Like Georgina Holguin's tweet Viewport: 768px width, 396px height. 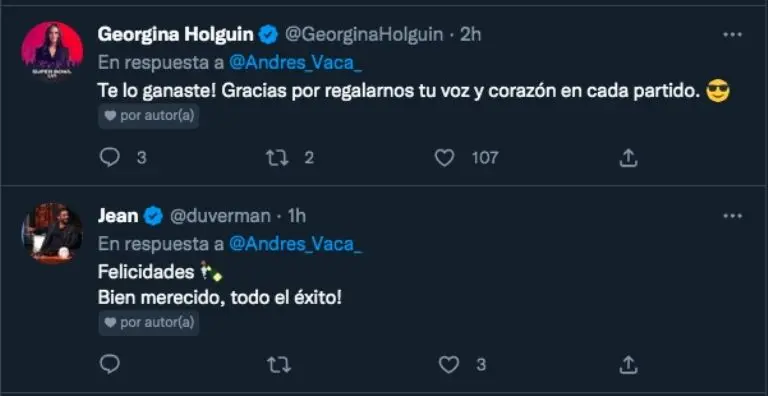pos(445,158)
